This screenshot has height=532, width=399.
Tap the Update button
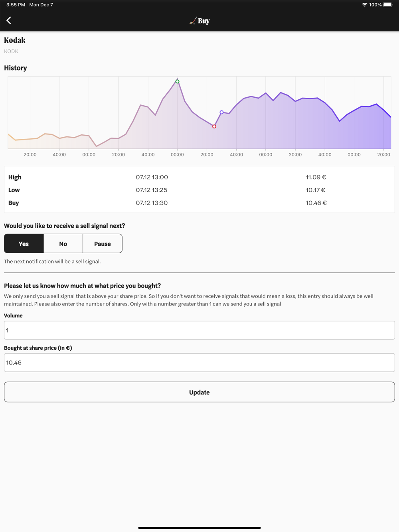coord(199,392)
